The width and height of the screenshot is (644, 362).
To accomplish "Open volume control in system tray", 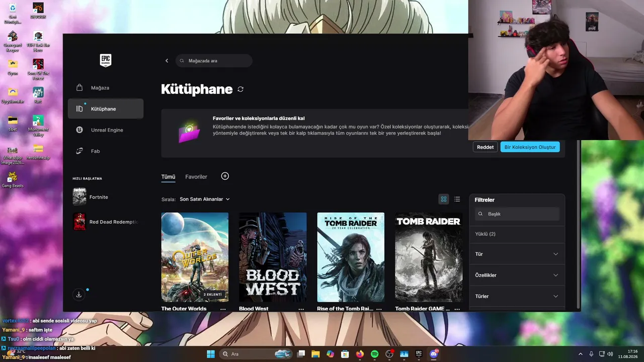I will (x=610, y=354).
